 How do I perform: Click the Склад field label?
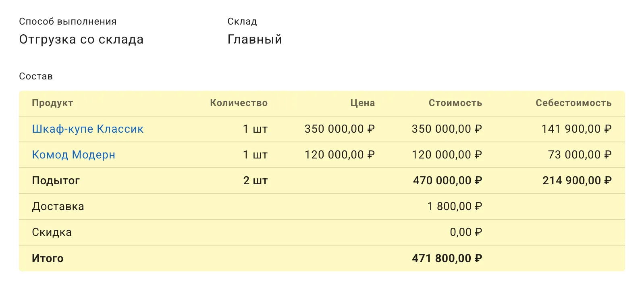click(241, 21)
